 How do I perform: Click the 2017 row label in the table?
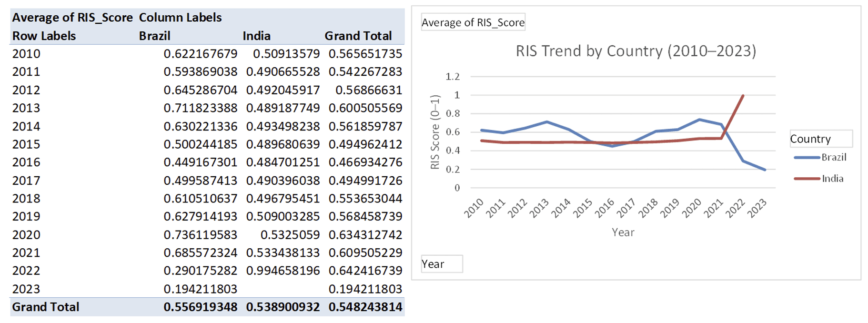tap(26, 181)
